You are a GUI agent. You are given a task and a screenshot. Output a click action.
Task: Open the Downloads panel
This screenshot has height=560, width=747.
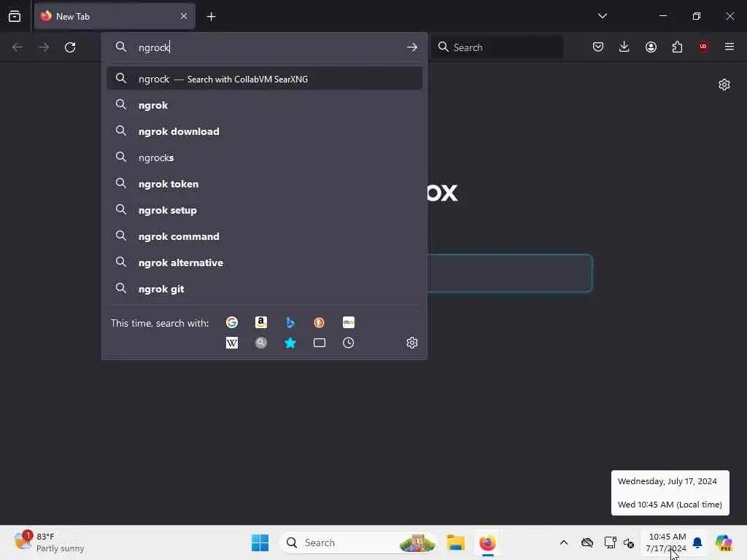coord(624,47)
